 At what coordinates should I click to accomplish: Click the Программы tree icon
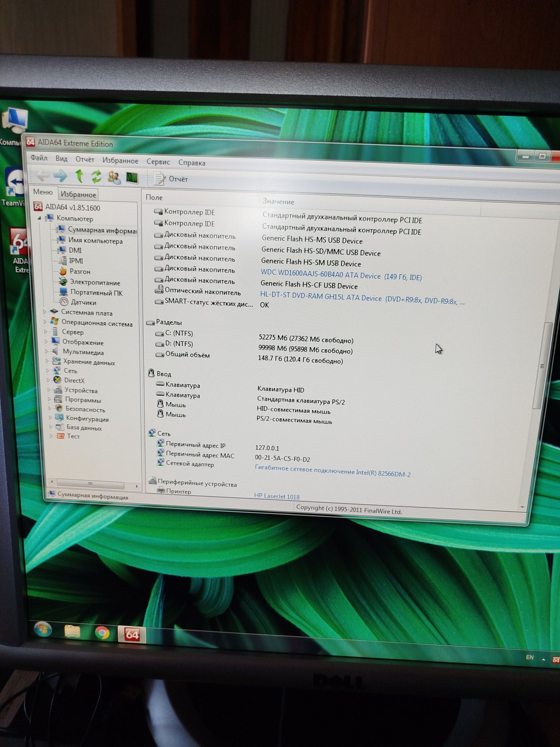pyautogui.click(x=58, y=399)
